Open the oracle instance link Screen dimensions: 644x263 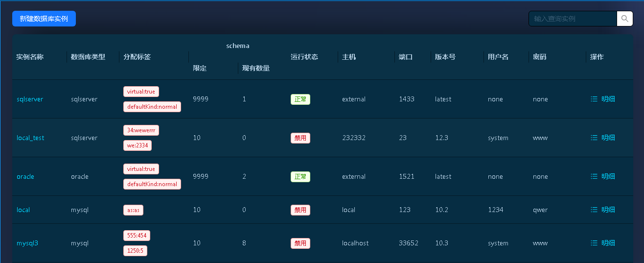tap(25, 176)
